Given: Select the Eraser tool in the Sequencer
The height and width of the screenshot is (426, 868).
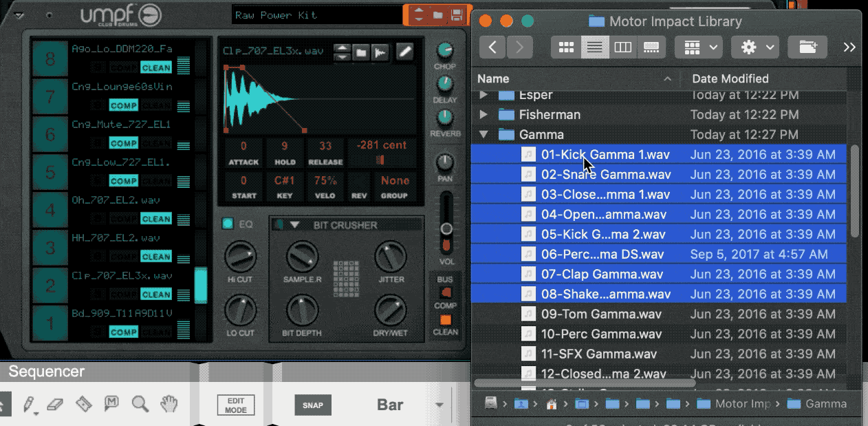Looking at the screenshot, I should 56,404.
